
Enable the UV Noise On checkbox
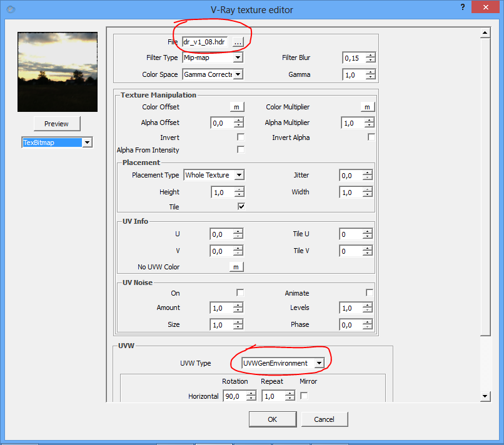(240, 292)
